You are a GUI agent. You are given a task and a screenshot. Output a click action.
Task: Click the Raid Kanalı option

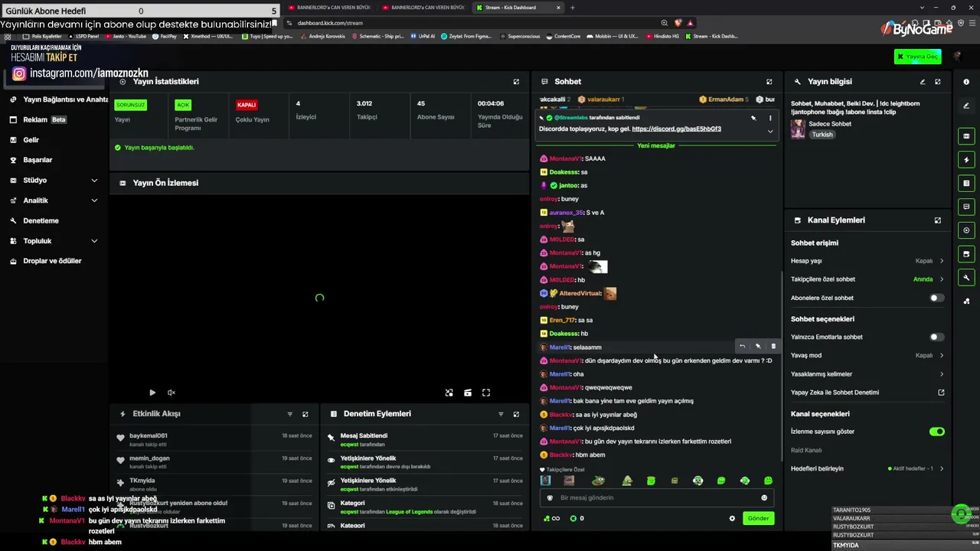click(806, 450)
